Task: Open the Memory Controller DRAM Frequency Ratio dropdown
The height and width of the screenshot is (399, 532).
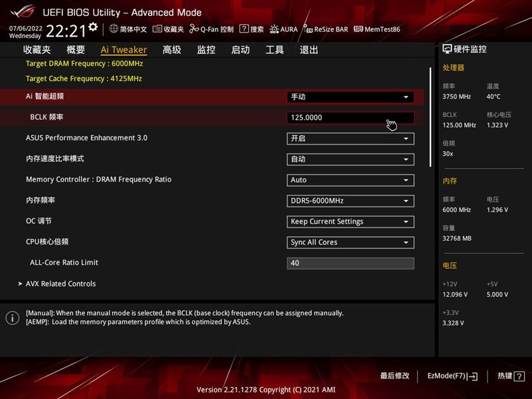Action: click(350, 180)
